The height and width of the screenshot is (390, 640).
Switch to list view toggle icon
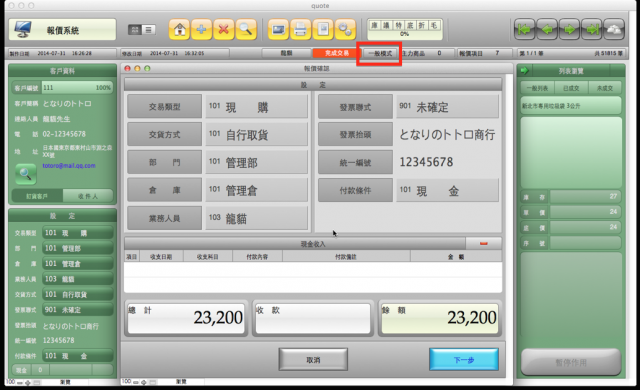tap(149, 30)
